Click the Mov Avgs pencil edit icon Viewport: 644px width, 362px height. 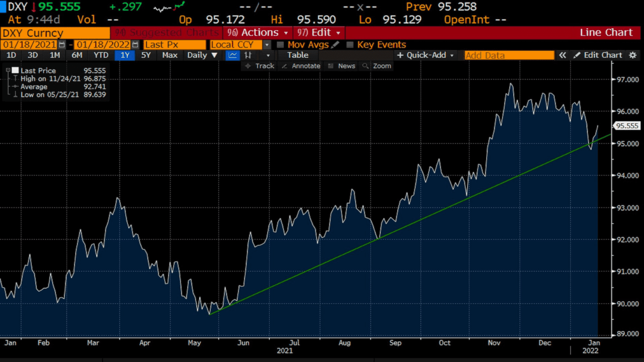tap(335, 45)
